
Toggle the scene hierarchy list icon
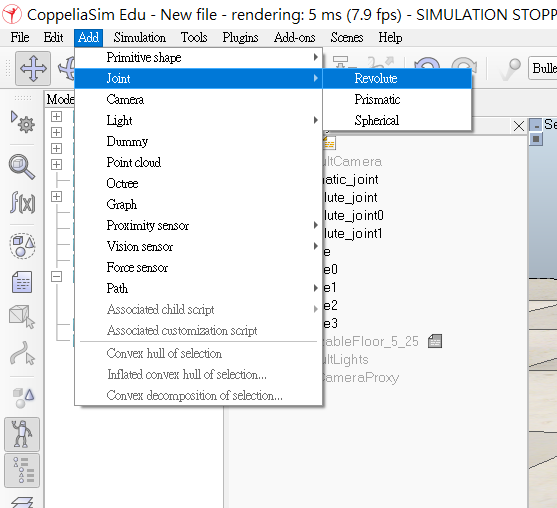pyautogui.click(x=22, y=470)
